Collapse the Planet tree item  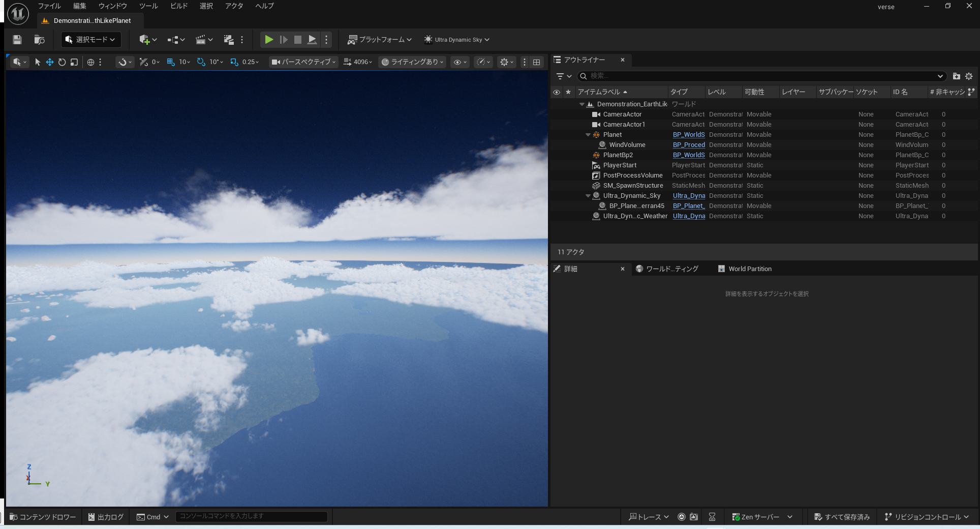click(x=588, y=135)
